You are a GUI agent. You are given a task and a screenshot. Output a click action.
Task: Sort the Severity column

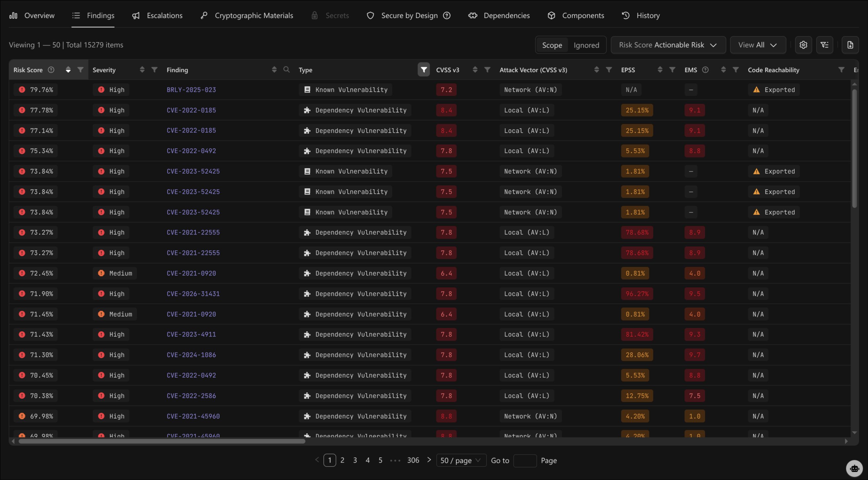(x=142, y=70)
